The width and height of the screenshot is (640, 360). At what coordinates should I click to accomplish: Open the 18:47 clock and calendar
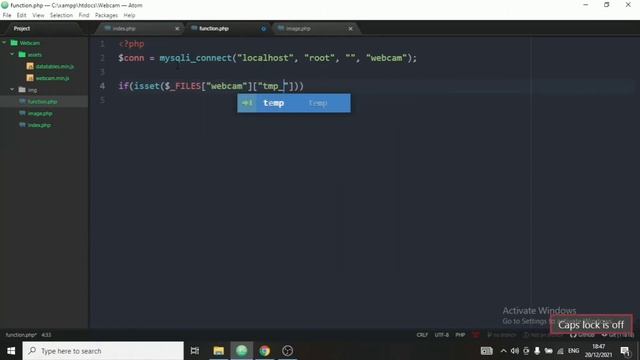(598, 351)
